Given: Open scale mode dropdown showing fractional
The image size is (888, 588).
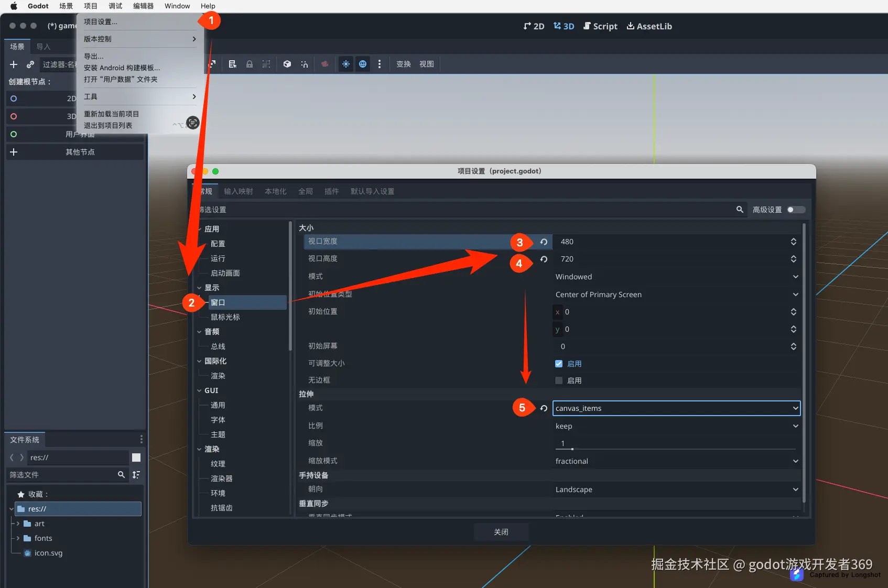Looking at the screenshot, I should [677, 461].
